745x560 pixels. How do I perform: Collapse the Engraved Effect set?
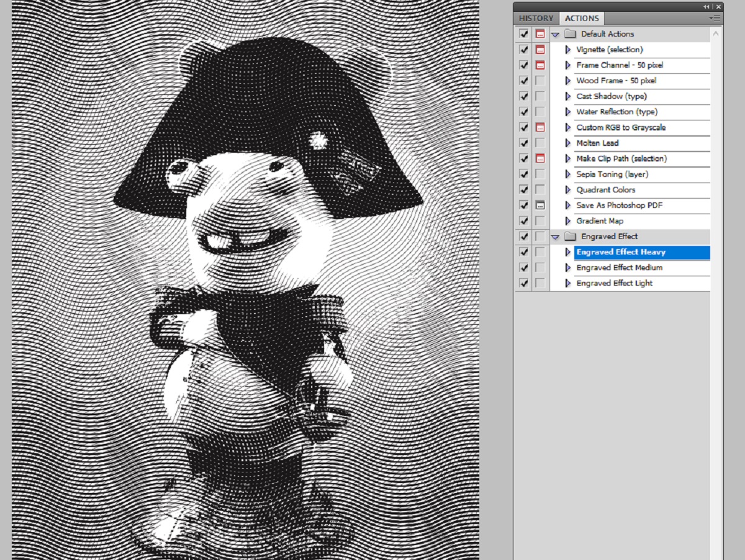[x=555, y=236]
